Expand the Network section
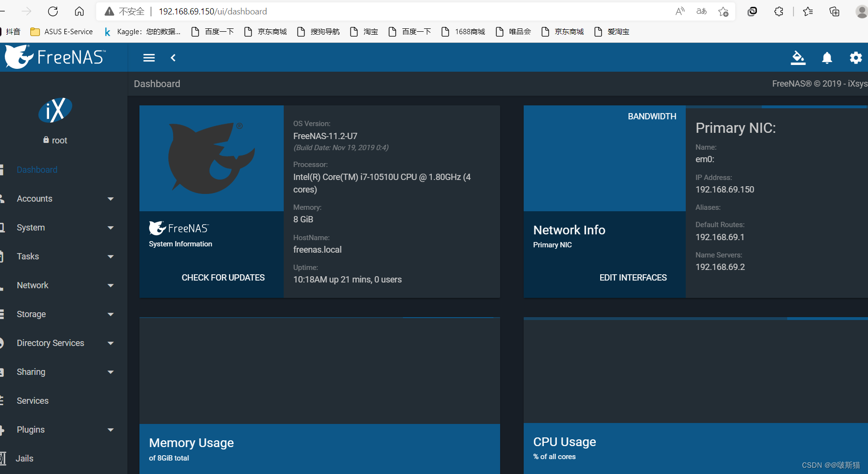868x474 pixels. (32, 285)
